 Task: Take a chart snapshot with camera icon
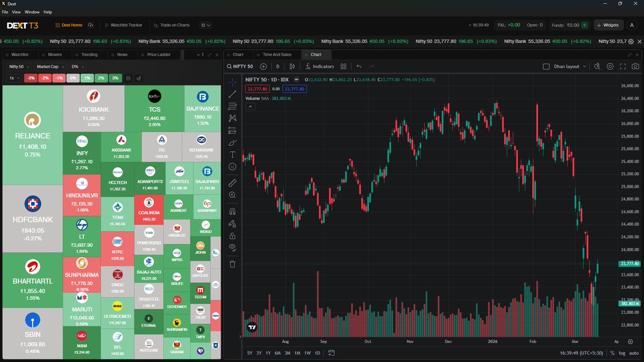pyautogui.click(x=635, y=67)
